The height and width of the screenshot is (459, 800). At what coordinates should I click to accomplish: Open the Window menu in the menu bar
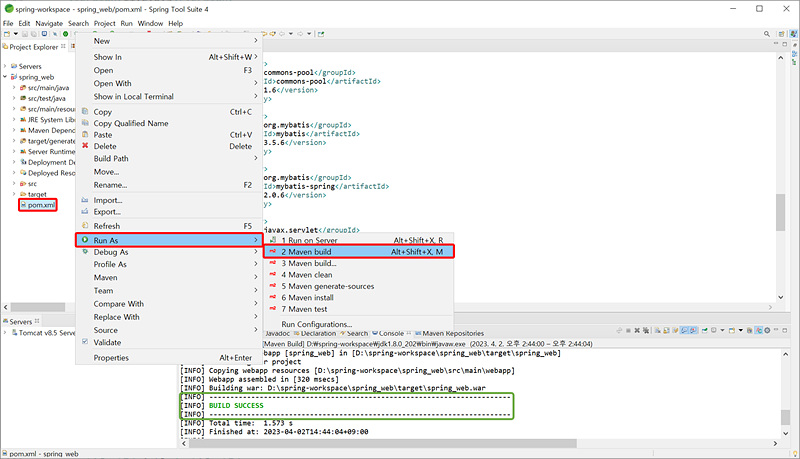pyautogui.click(x=150, y=23)
